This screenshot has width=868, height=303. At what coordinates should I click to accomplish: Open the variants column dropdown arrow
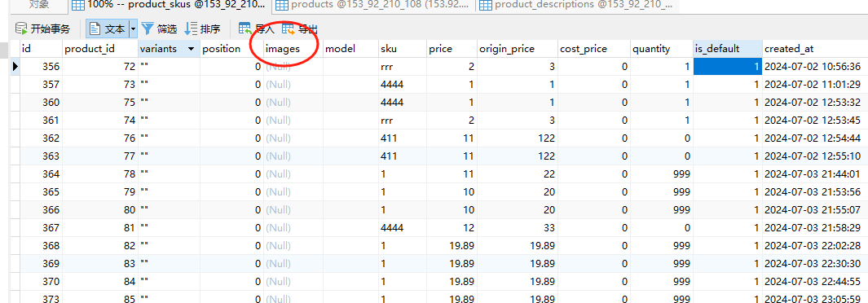(x=192, y=49)
